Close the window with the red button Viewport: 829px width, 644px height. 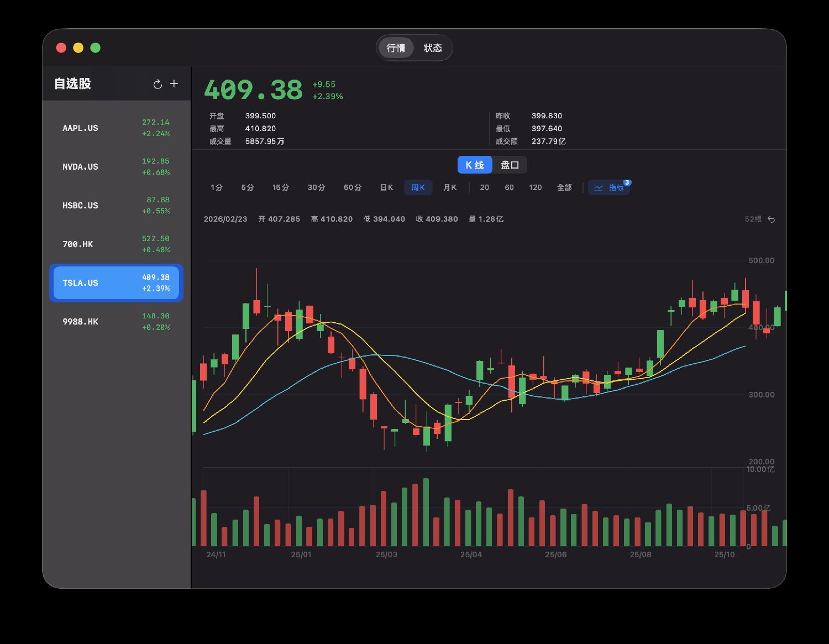(x=61, y=48)
